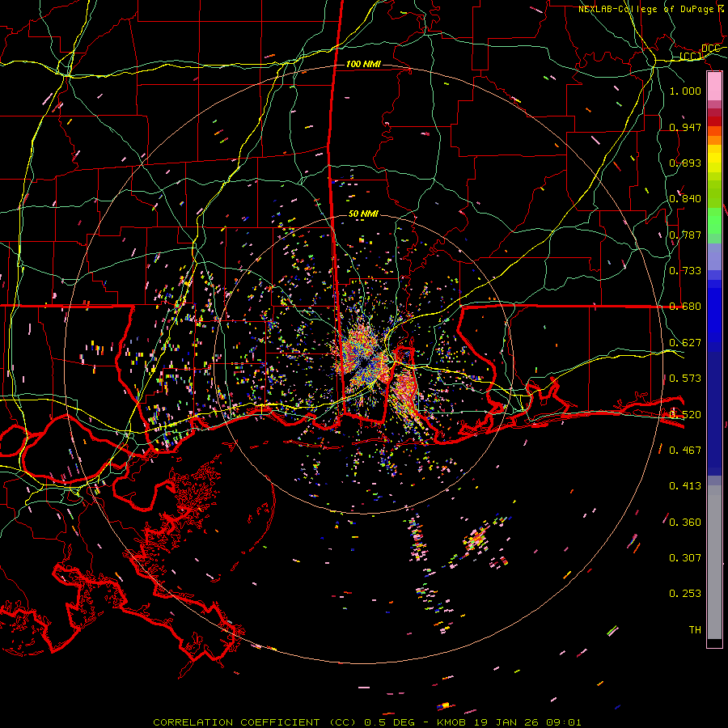The height and width of the screenshot is (728, 728).
Task: Pick the pink top segment of color bar
Action: tap(714, 86)
